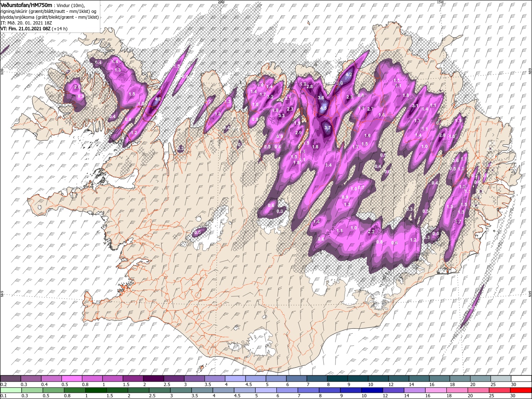The image size is (532, 399).
Task: Select the IT: Mið. 20. 01. 2021 18Z line
Action: pyautogui.click(x=26, y=23)
